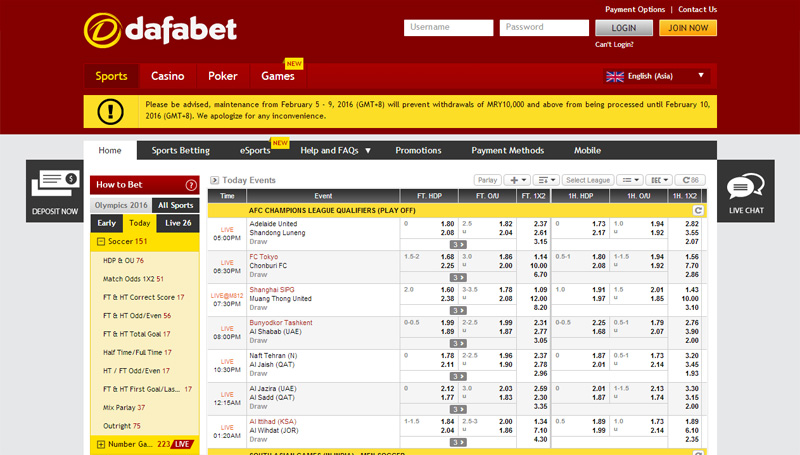Open the plus sign dropdown in toolbar
Image resolution: width=800 pixels, height=455 pixels.
(x=517, y=180)
